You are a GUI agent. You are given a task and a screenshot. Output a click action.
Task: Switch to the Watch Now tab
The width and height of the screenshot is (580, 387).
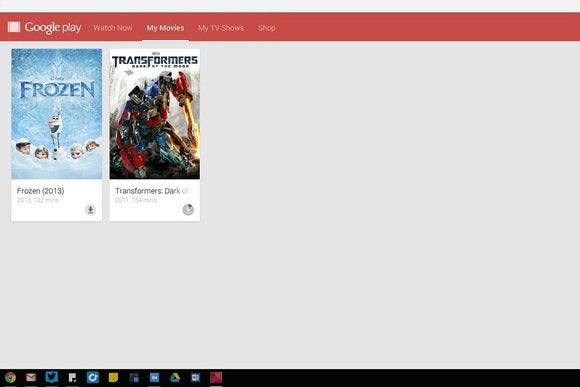(113, 28)
